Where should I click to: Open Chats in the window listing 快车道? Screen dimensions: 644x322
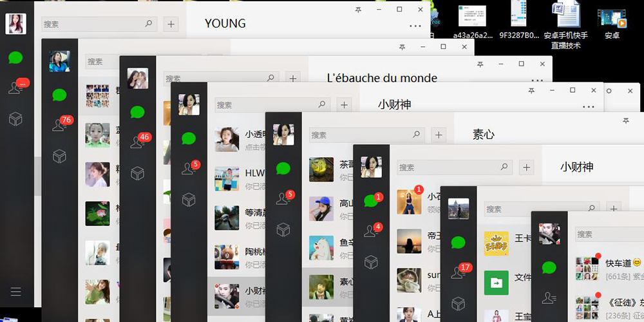549,268
